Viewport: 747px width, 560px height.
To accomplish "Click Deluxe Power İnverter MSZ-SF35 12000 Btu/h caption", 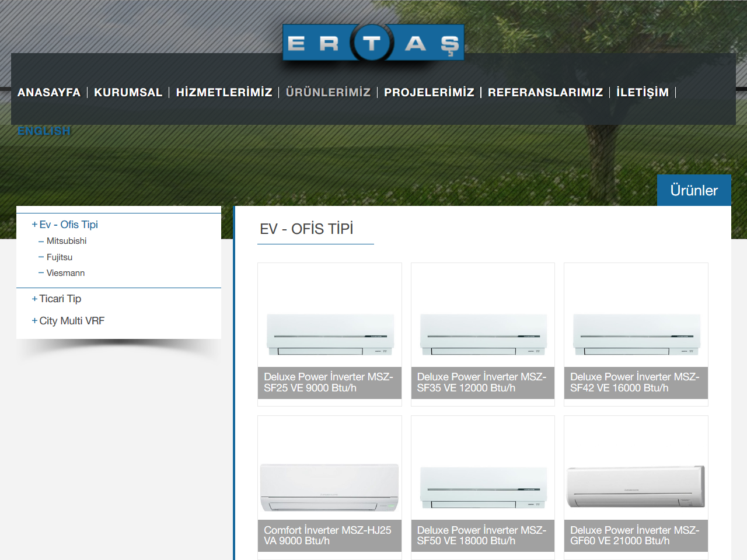I will pos(483,383).
